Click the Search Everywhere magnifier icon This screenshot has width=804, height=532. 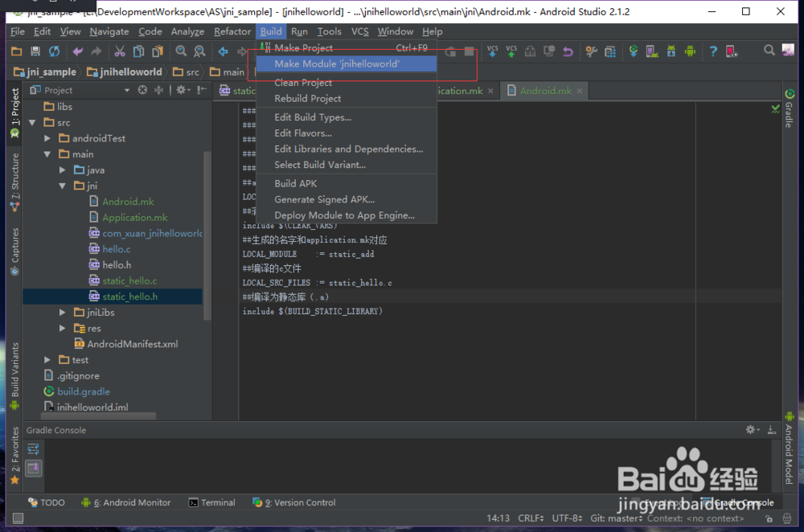pyautogui.click(x=769, y=51)
